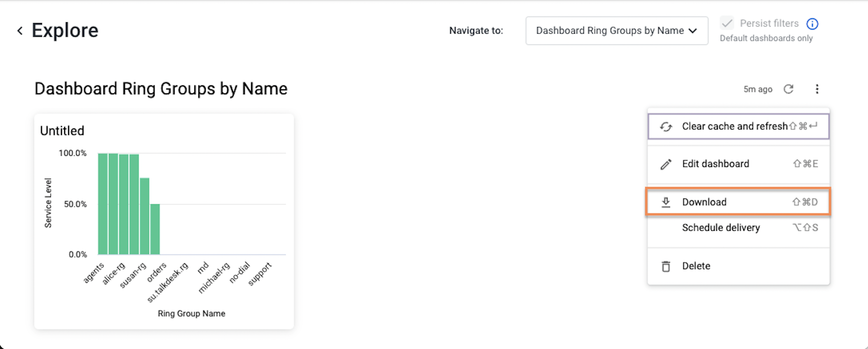
Task: Choose Clear cache and refresh
Action: click(738, 127)
